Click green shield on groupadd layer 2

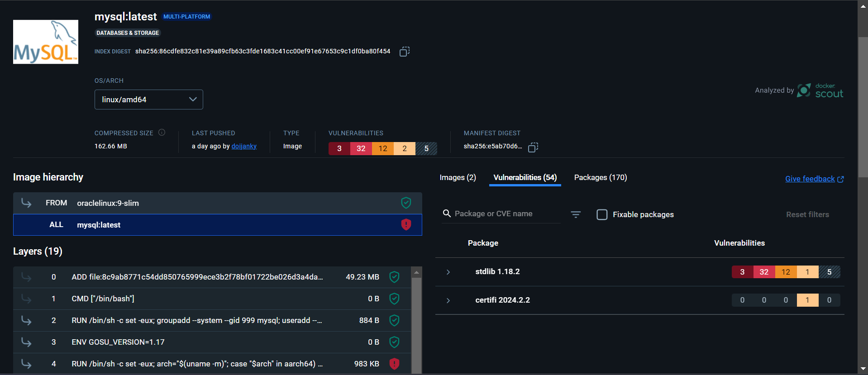(394, 320)
